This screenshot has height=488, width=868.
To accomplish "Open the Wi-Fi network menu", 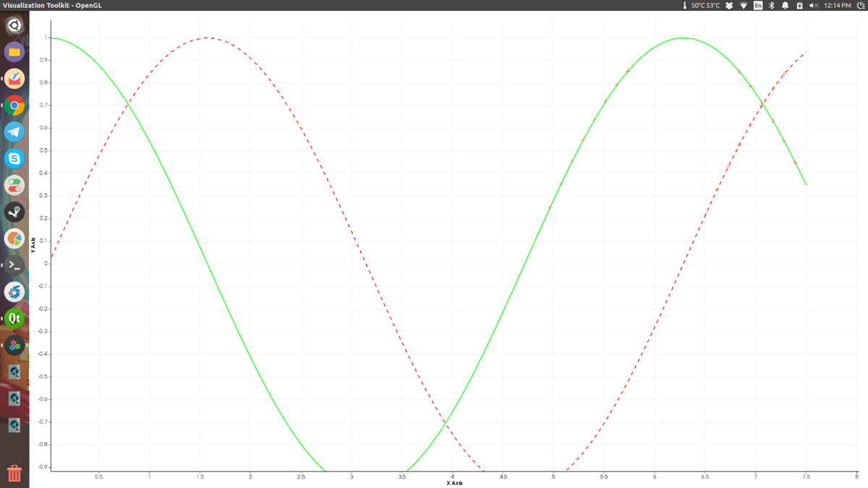I will [x=743, y=6].
